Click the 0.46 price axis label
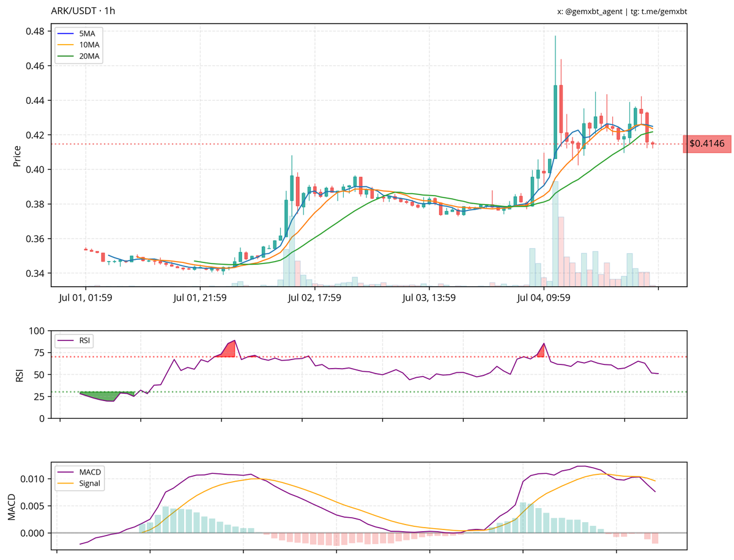Viewport: 734px width, 560px height. pos(35,65)
